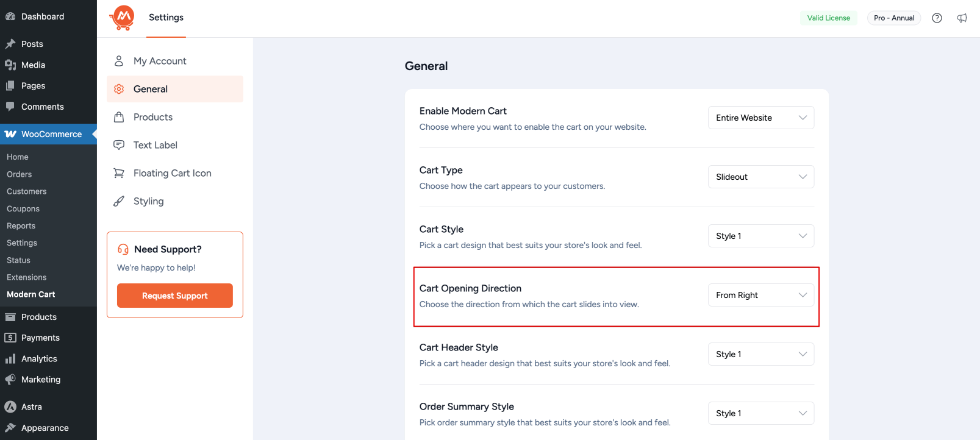Click the Valid License status badge

[828, 18]
